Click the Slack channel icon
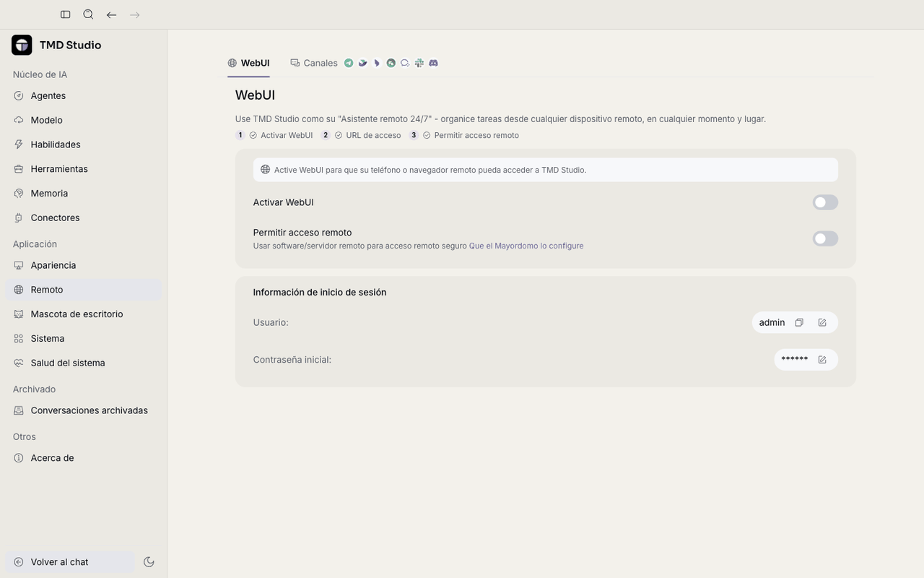 coord(419,63)
